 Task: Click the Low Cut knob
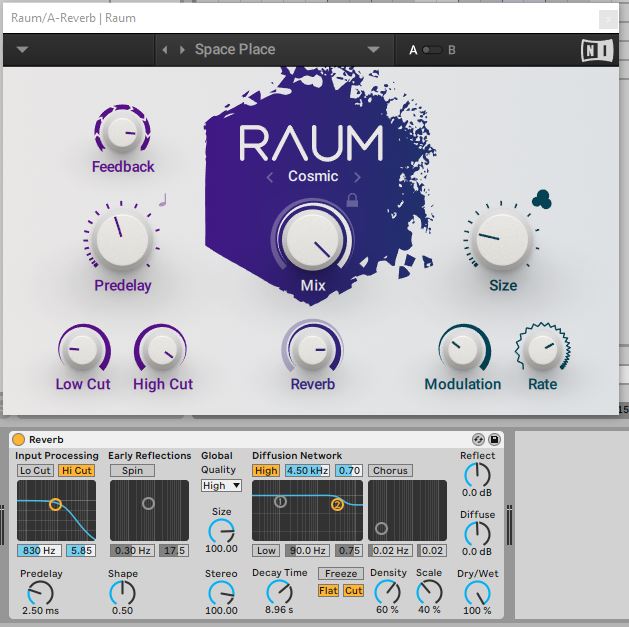[x=83, y=349]
